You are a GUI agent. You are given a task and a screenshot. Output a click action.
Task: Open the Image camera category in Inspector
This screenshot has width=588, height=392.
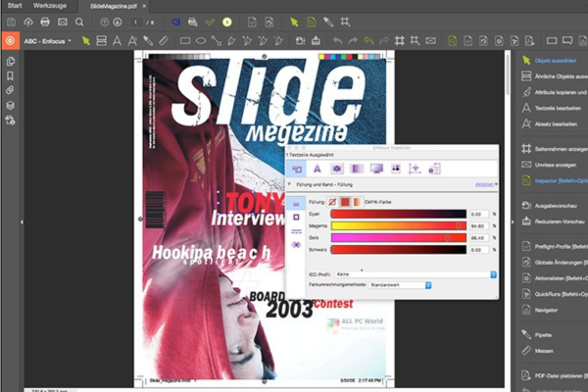(x=337, y=169)
